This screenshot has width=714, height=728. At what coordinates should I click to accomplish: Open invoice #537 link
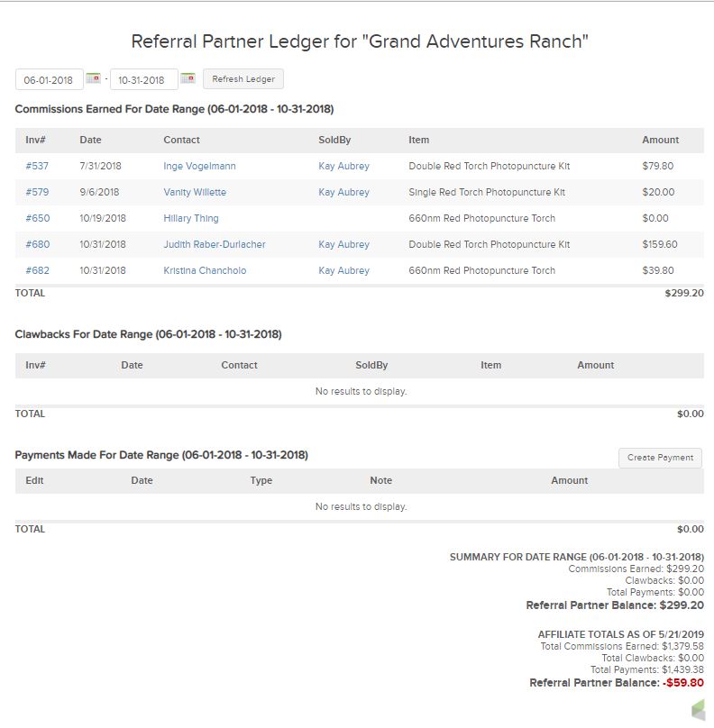click(37, 166)
